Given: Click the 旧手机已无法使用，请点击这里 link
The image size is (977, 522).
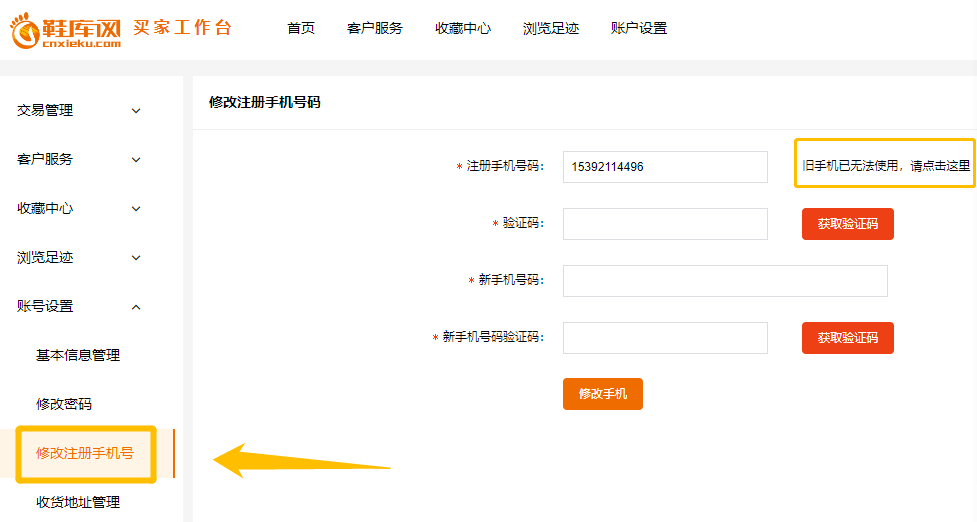Looking at the screenshot, I should click(886, 166).
